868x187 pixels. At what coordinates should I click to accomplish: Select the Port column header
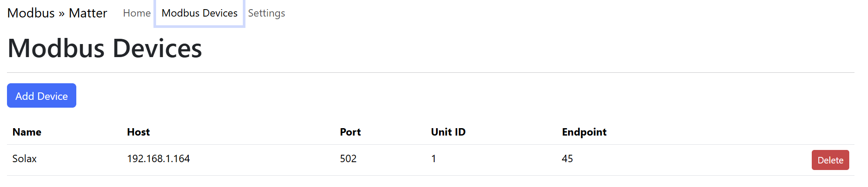pos(350,132)
